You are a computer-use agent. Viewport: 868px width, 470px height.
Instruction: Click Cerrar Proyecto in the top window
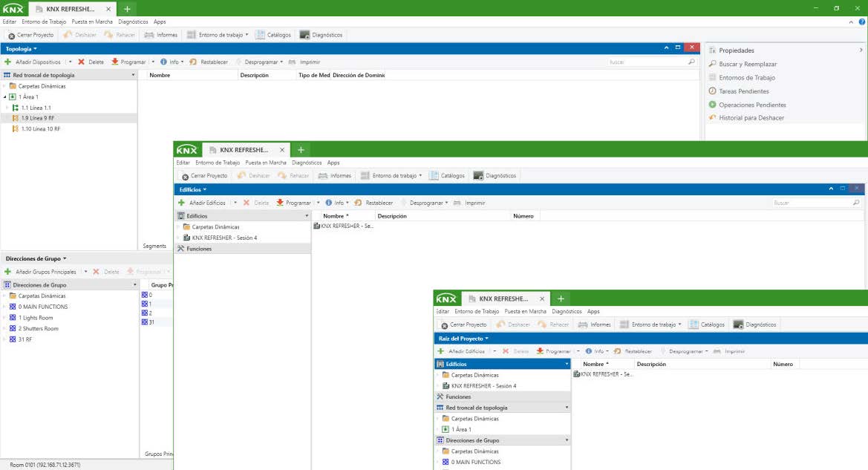click(x=31, y=35)
